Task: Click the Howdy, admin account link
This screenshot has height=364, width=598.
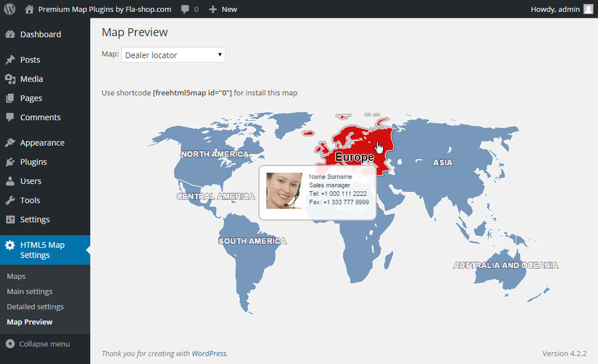Action: tap(555, 9)
